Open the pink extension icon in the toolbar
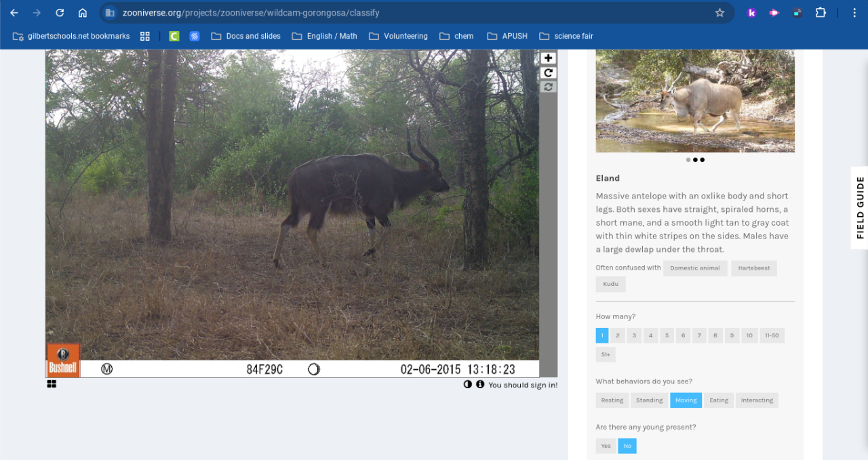The height and width of the screenshot is (460, 868). pos(774,13)
